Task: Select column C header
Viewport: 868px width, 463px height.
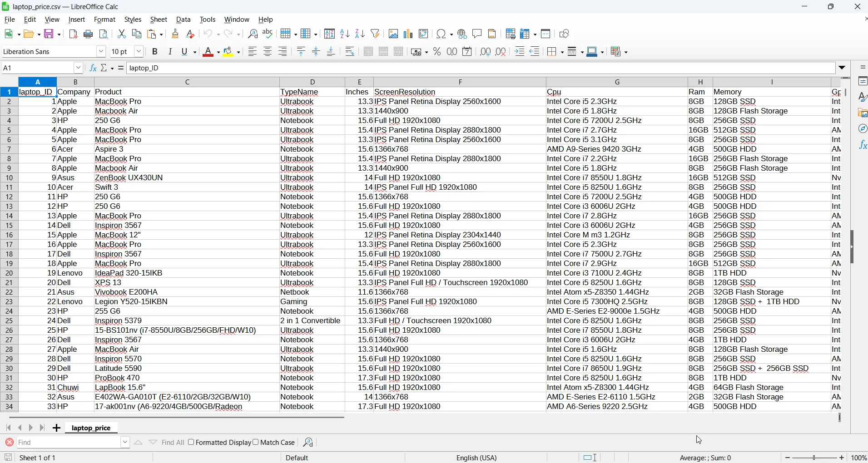Action: [x=187, y=82]
